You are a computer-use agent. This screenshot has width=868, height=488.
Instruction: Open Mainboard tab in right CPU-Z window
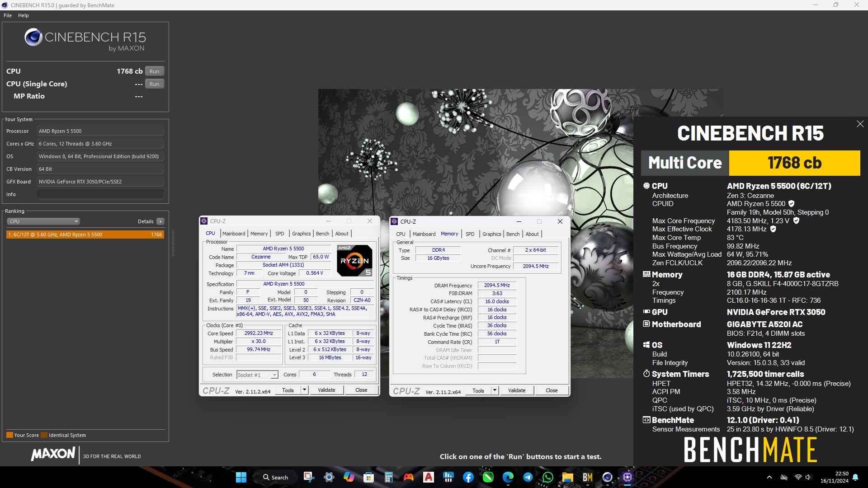point(424,234)
